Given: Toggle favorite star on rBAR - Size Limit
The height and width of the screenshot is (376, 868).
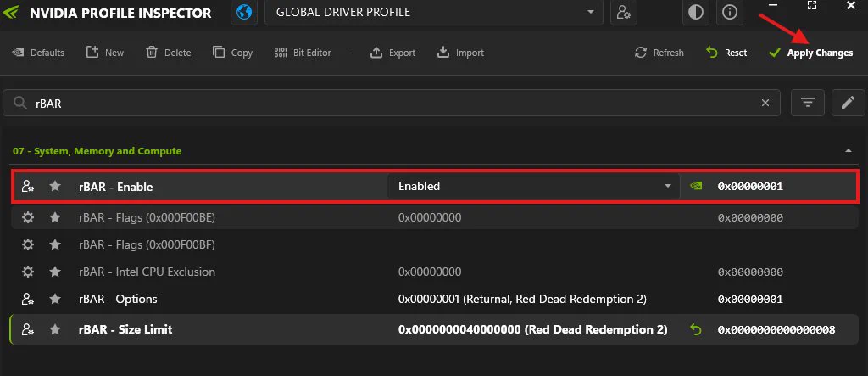Looking at the screenshot, I should 55,329.
